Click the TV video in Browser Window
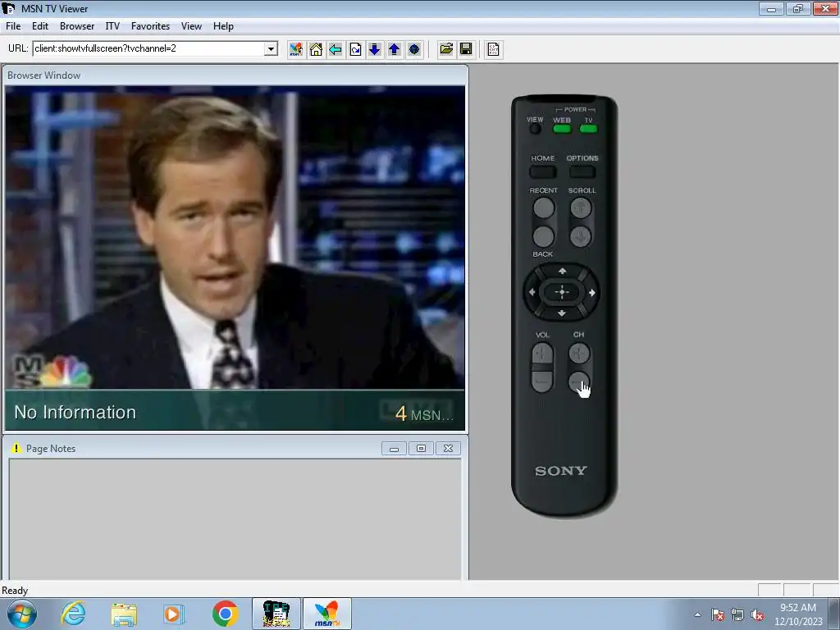This screenshot has height=630, width=840. coord(235,239)
